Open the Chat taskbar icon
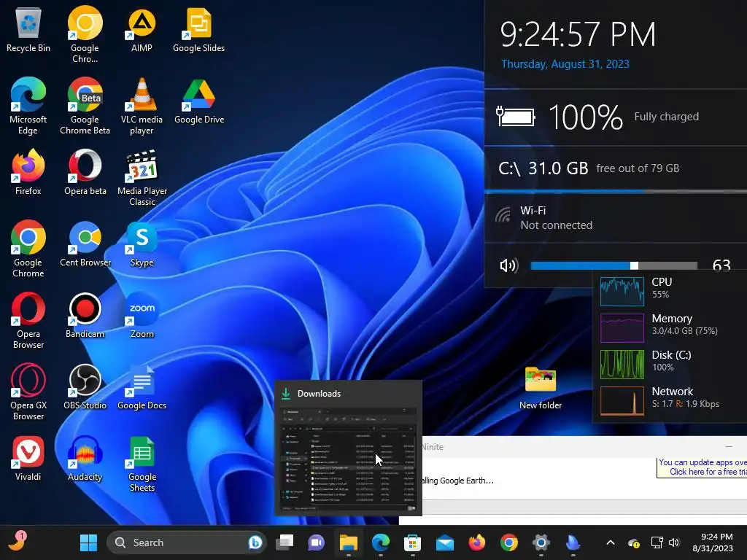 tap(317, 542)
